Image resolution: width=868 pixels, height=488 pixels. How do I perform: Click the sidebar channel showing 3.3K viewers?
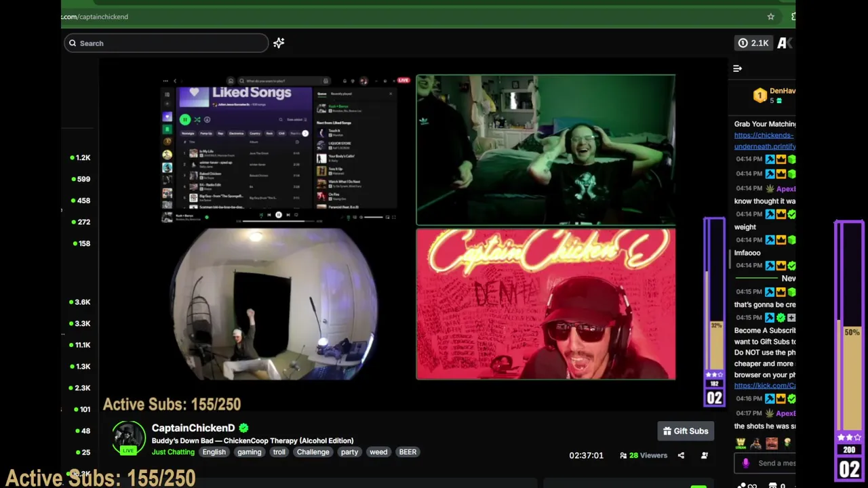(81, 323)
